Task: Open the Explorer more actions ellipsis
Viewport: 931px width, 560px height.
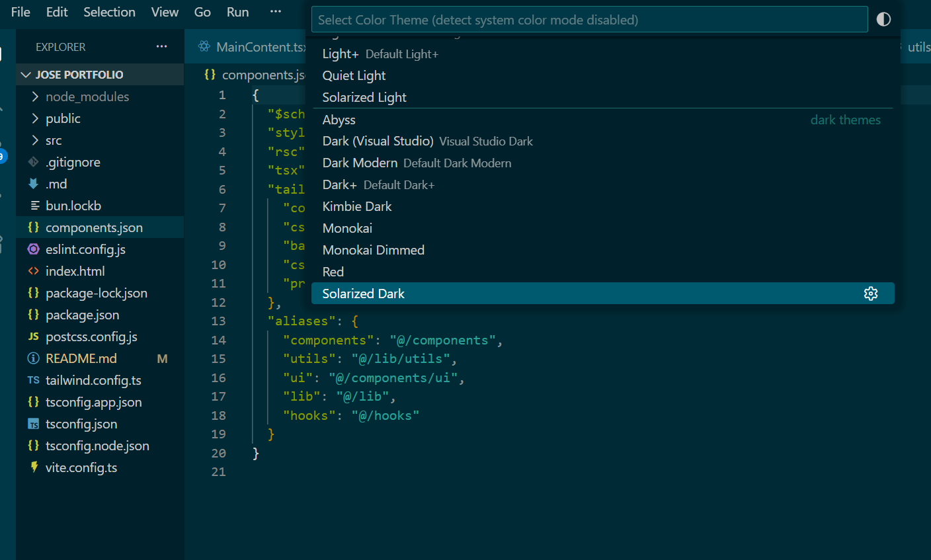Action: pyautogui.click(x=161, y=47)
